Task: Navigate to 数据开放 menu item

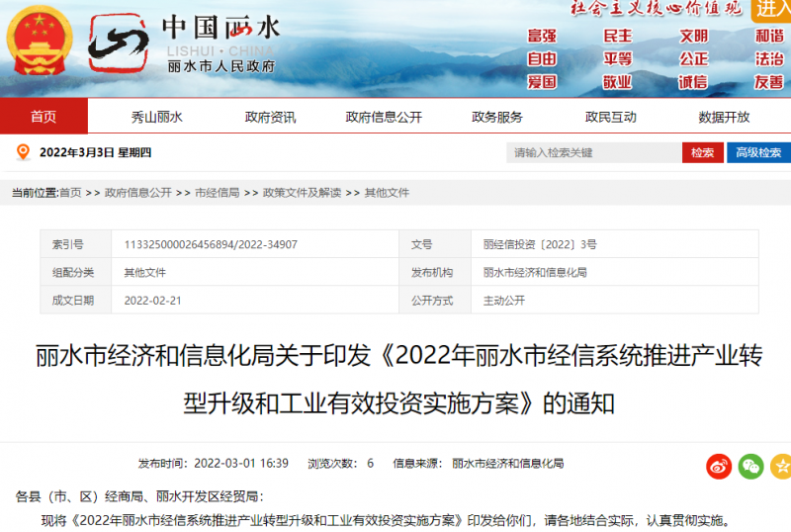Action: 724,117
